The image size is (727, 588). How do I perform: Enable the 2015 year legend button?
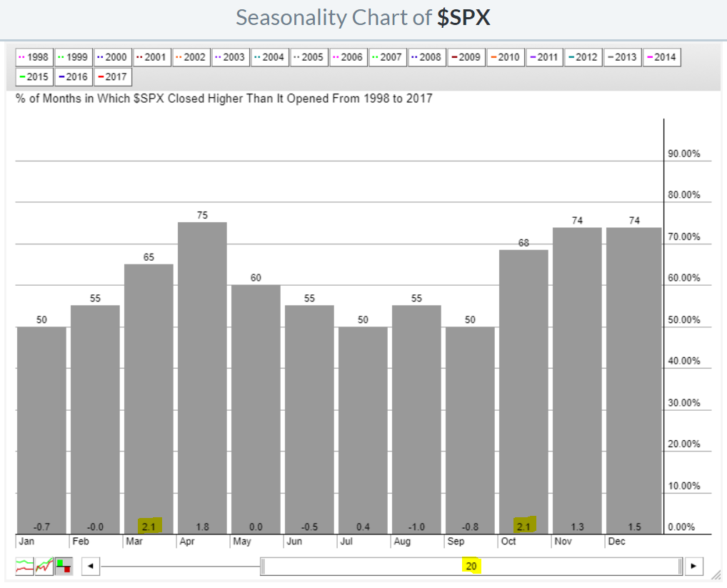34,76
